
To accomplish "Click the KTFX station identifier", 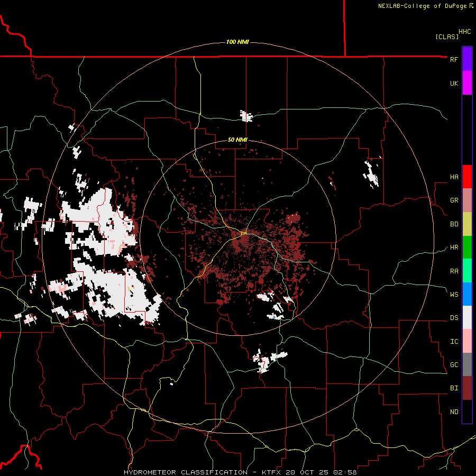I will point(270,472).
